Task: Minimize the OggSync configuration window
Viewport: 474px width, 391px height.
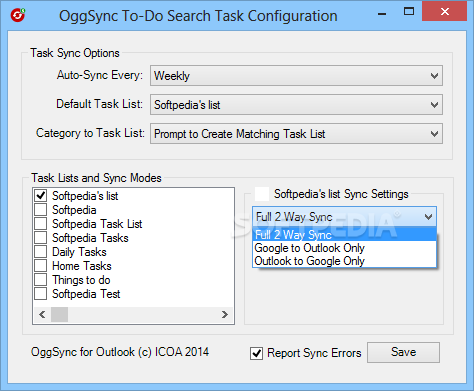Action: click(382, 13)
